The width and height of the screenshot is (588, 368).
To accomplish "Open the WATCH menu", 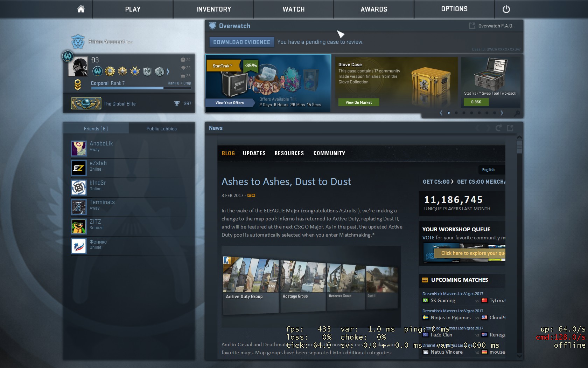I will click(x=294, y=9).
